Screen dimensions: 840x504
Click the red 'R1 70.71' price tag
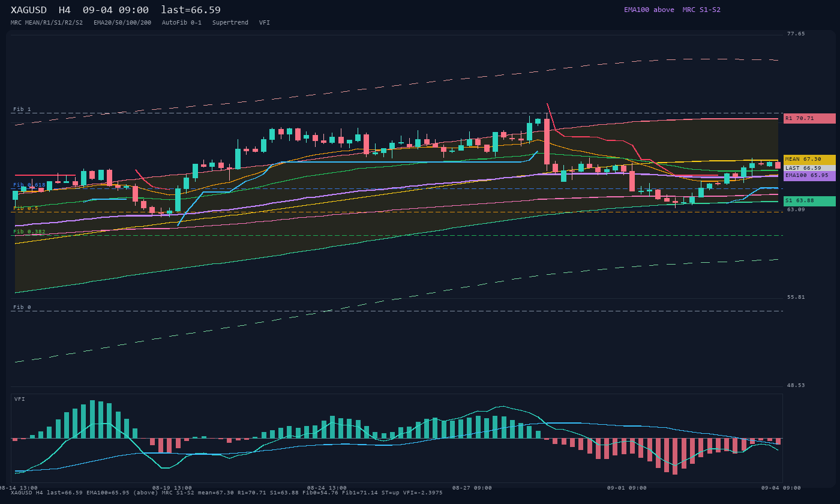(809, 118)
